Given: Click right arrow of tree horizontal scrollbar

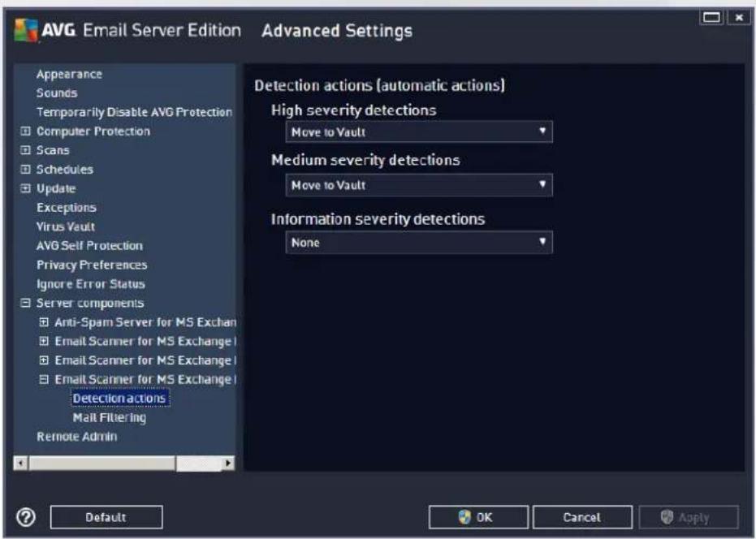Looking at the screenshot, I should [228, 464].
